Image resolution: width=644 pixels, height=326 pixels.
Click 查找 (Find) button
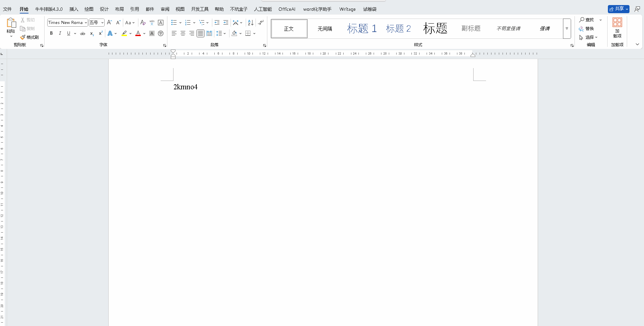(587, 20)
